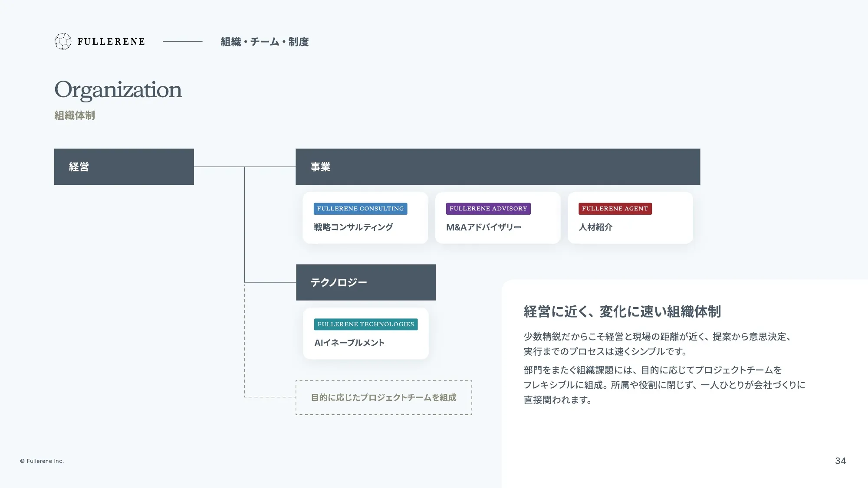Click the paragraph starting with 部門をまたぐ組織課題
Screen dimensions: 868x488
tap(664, 385)
